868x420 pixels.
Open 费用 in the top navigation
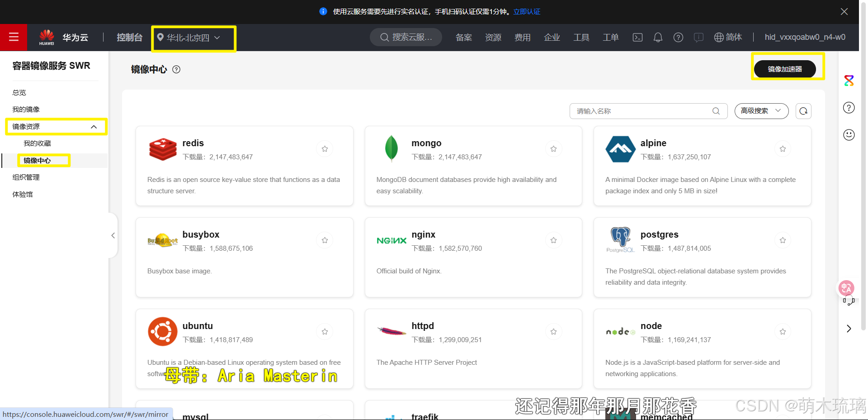pos(523,38)
